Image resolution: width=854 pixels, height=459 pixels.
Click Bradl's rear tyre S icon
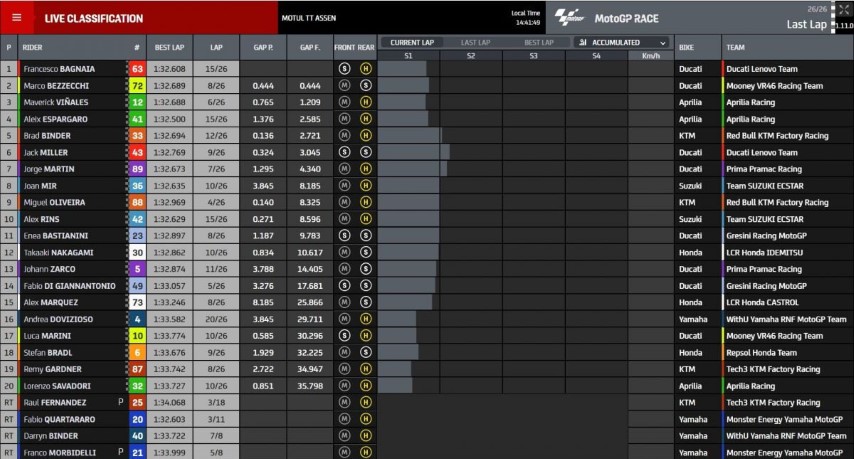point(365,352)
